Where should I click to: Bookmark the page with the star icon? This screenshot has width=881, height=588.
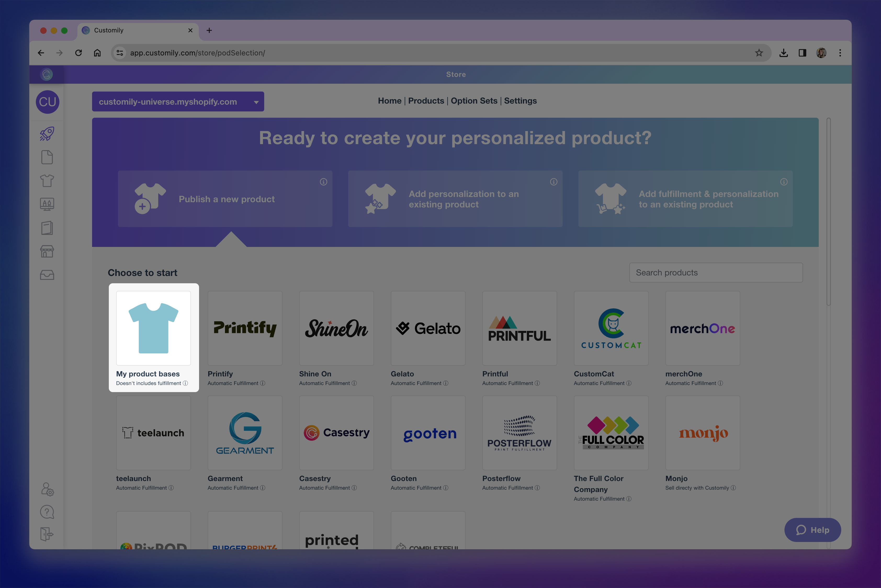(x=759, y=53)
